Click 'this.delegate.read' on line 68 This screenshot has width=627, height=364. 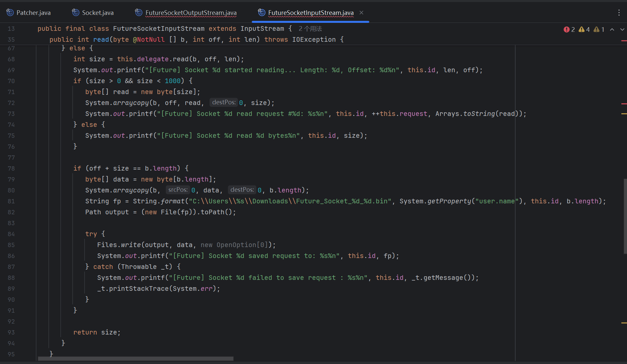pos(153,59)
